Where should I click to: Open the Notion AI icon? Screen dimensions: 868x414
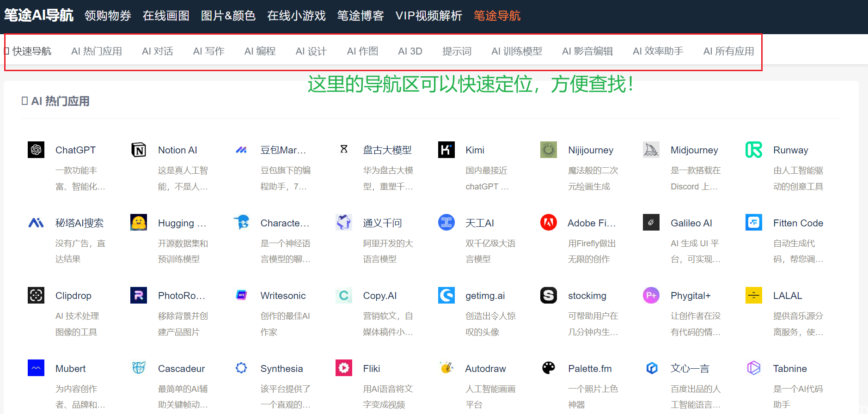(x=139, y=150)
